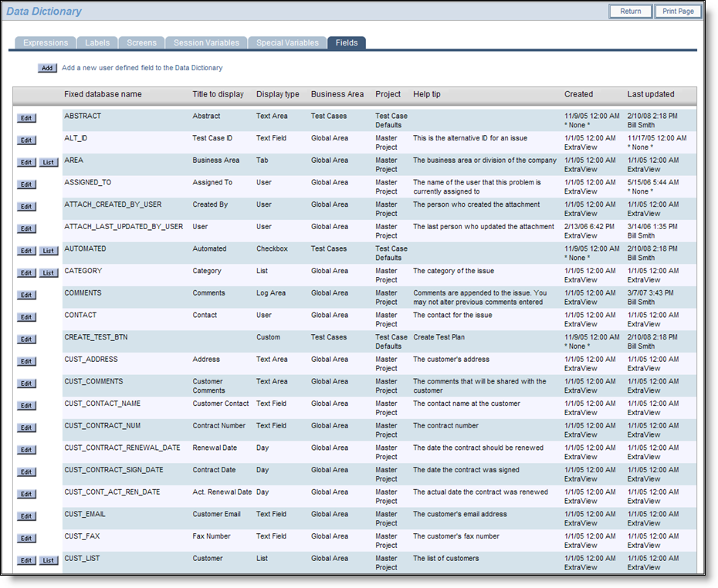This screenshot has height=588, width=718.
Task: Open the List button for AREA
Action: tap(49, 163)
